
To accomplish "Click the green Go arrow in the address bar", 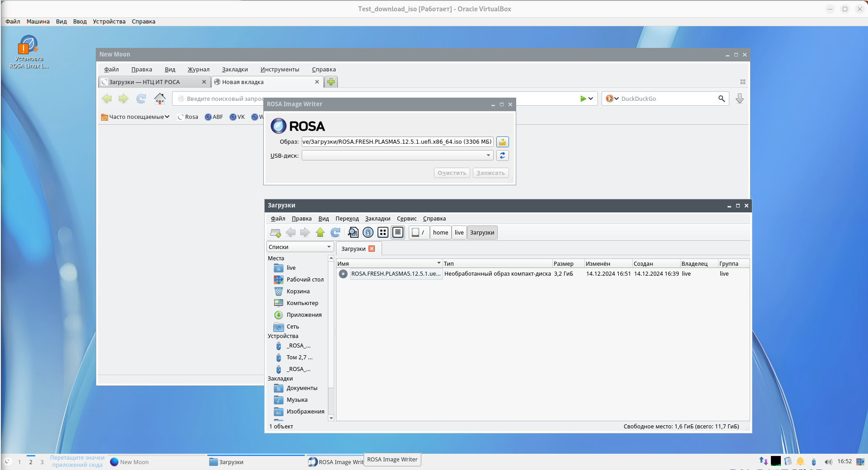I will point(583,99).
